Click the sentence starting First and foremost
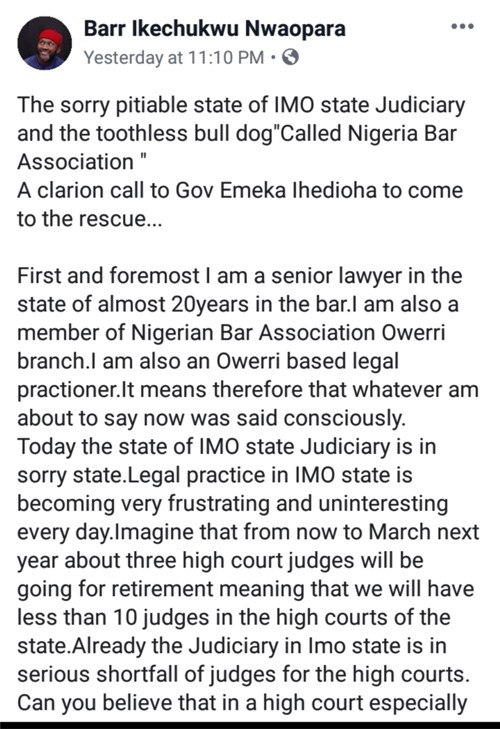This screenshot has width=500, height=729. [x=240, y=276]
